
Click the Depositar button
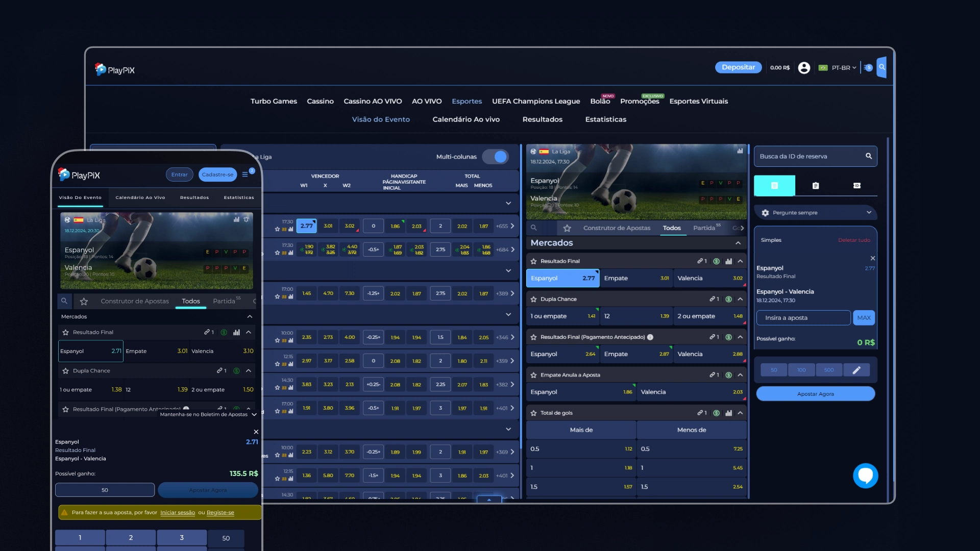coord(738,67)
